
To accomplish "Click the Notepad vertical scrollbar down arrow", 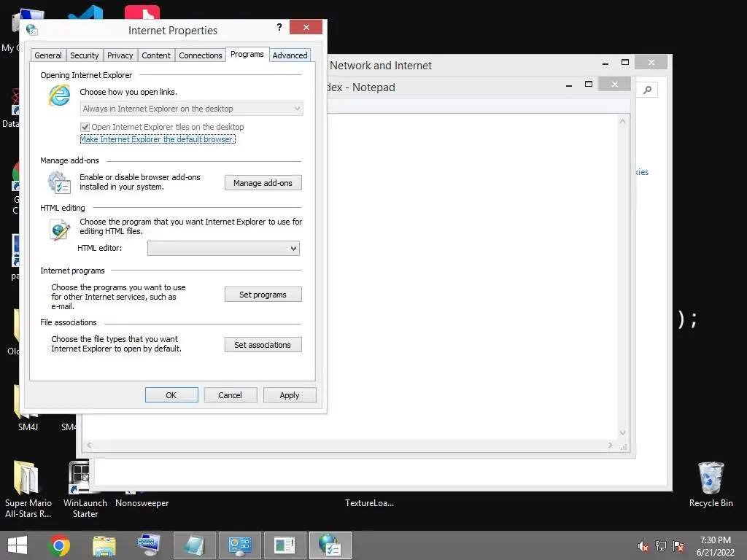I will [x=622, y=432].
